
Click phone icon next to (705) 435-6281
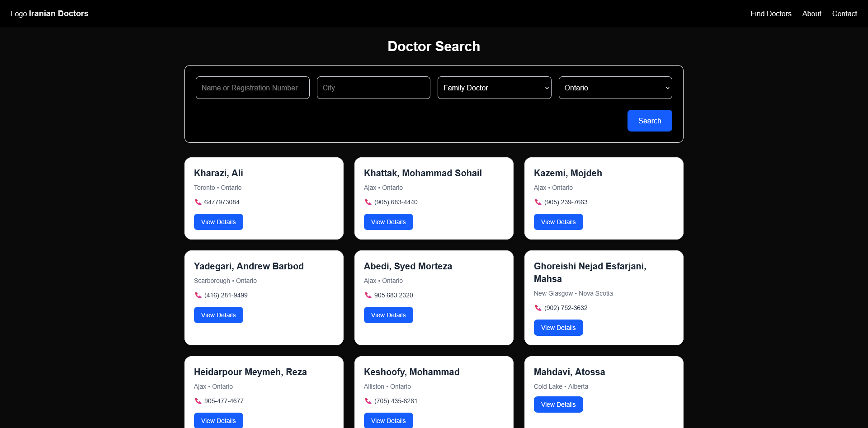[368, 401]
